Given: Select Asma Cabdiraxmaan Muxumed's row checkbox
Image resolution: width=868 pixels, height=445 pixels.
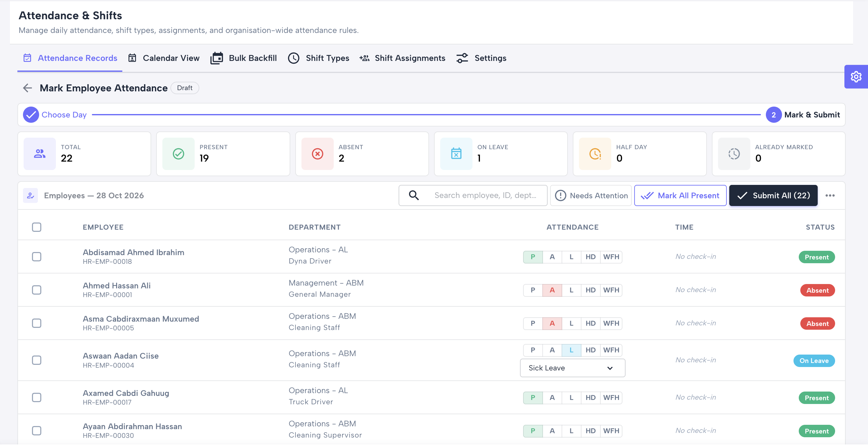Looking at the screenshot, I should [36, 323].
